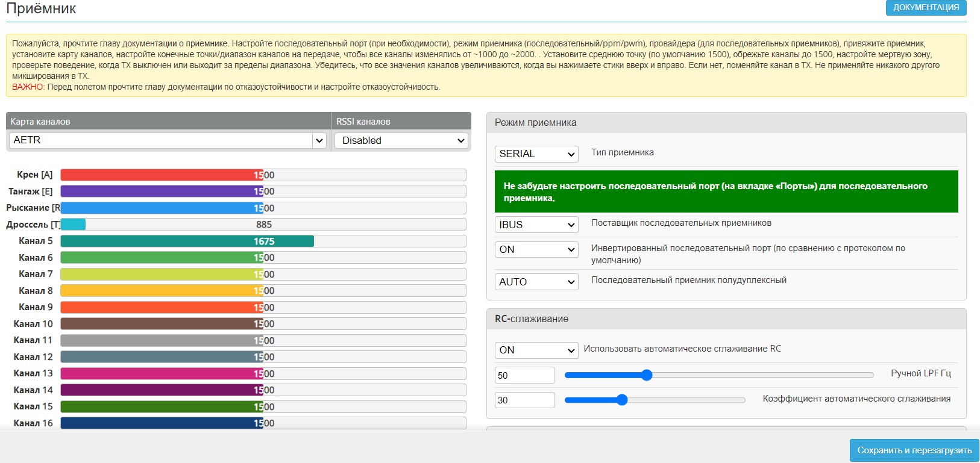This screenshot has width=980, height=463.
Task: Click the auto smoothing coefficient value field
Action: 524,400
